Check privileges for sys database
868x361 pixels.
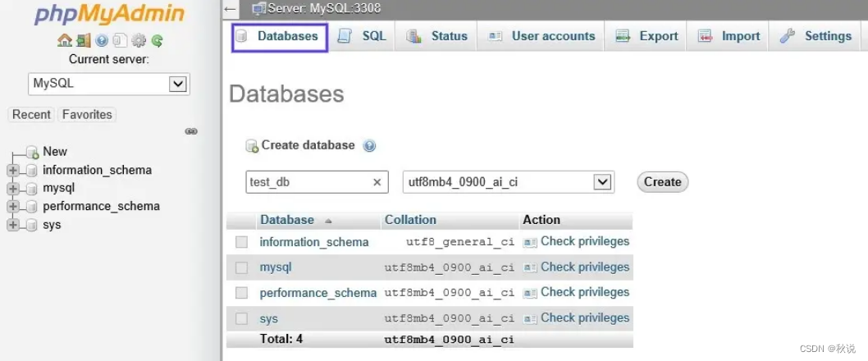coord(576,318)
